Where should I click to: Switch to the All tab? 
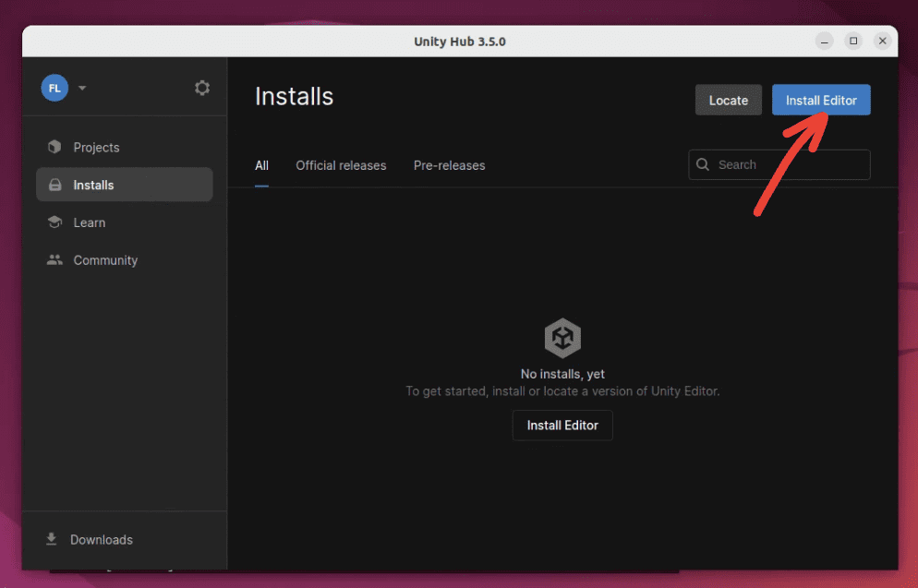point(261,165)
